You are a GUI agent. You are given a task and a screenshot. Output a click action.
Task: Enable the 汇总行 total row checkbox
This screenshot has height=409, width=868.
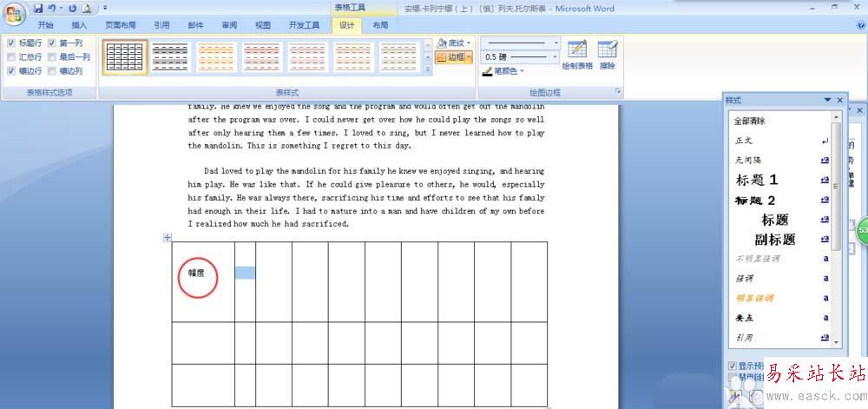pyautogui.click(x=11, y=57)
